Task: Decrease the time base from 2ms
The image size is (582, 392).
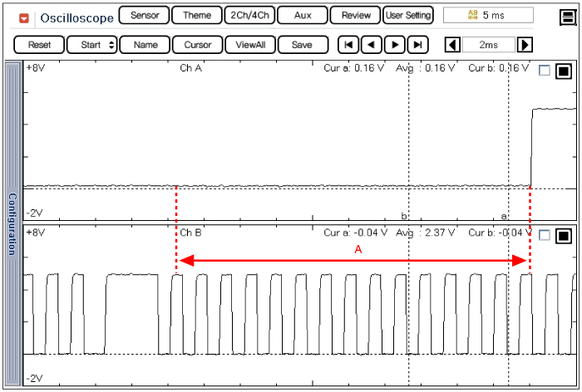Action: [x=453, y=45]
